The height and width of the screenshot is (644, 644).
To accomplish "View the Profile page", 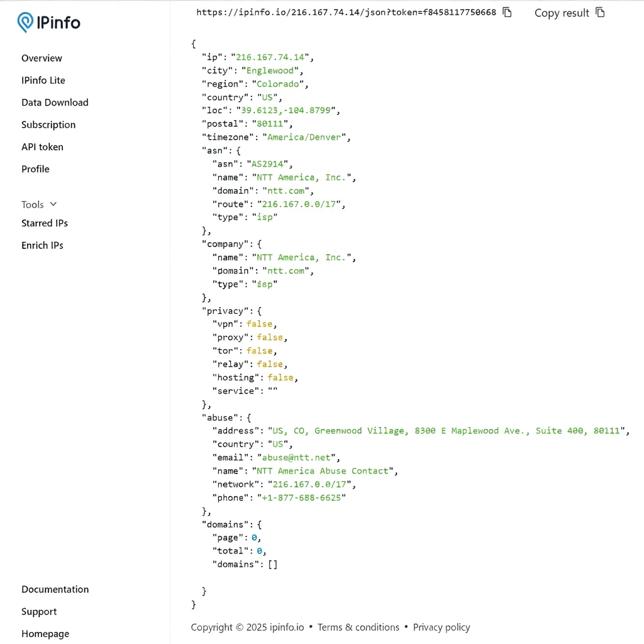I will (x=35, y=169).
